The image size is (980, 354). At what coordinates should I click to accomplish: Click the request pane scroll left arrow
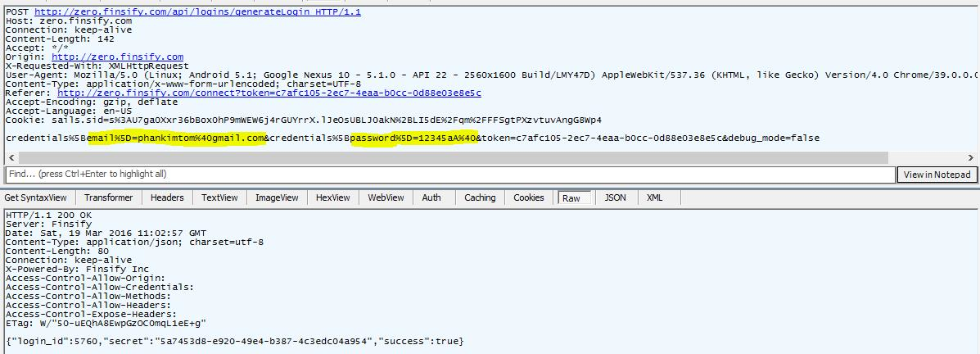tap(8, 157)
